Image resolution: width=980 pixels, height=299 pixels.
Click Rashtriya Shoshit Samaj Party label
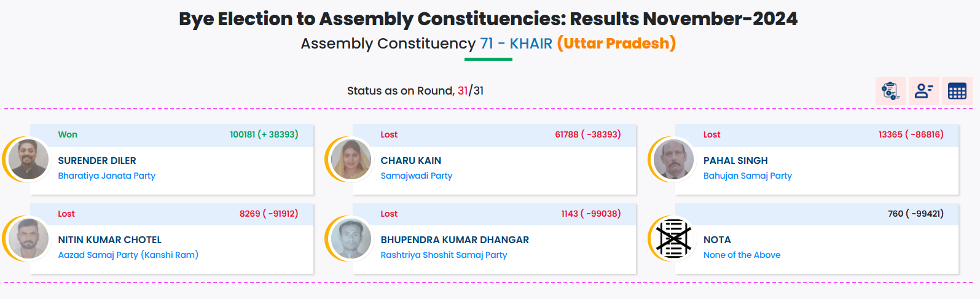[444, 255]
